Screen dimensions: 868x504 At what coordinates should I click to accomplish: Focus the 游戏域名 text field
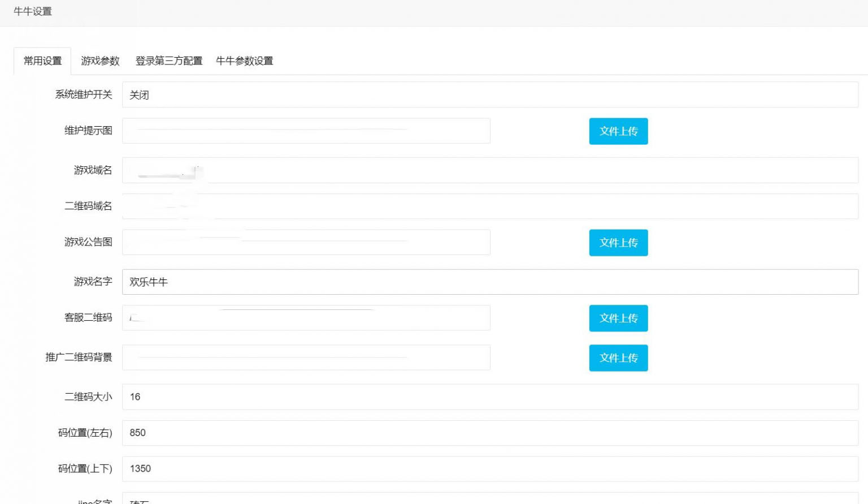[489, 170]
